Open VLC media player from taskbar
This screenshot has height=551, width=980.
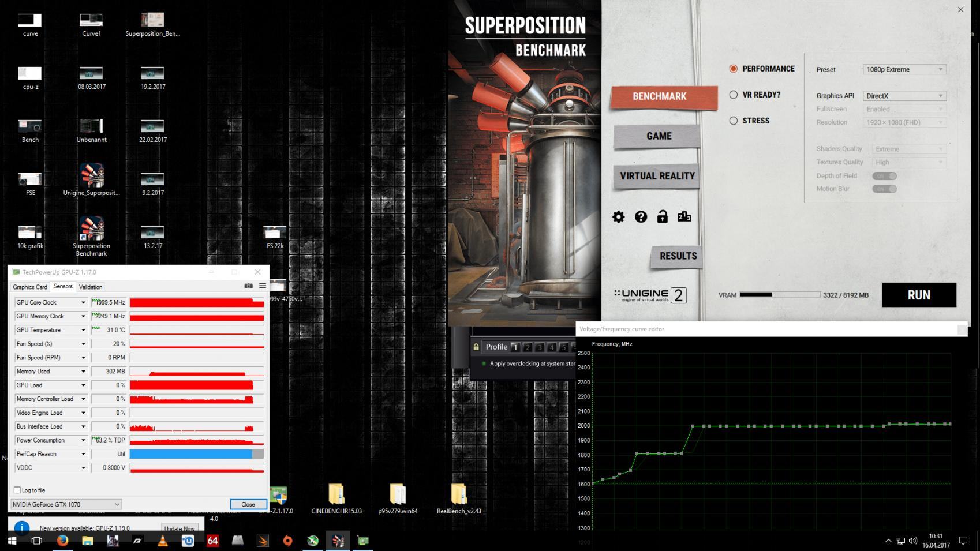point(163,541)
